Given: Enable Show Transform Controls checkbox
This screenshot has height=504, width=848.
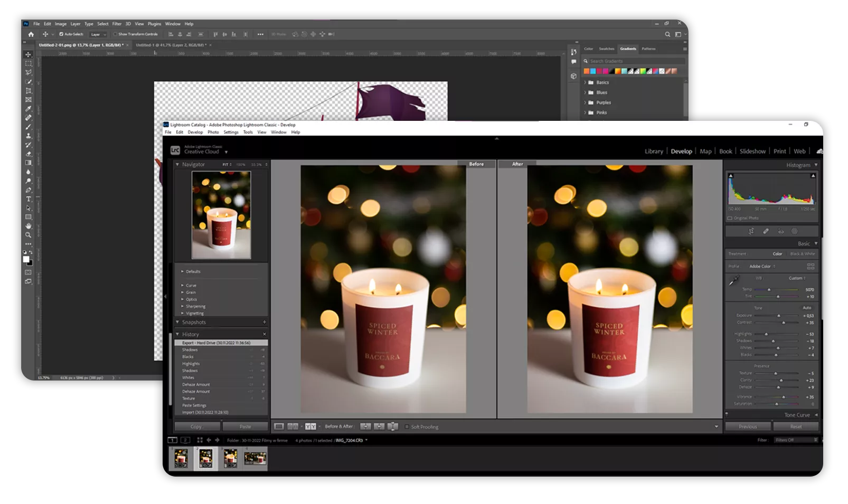Looking at the screenshot, I should 115,34.
